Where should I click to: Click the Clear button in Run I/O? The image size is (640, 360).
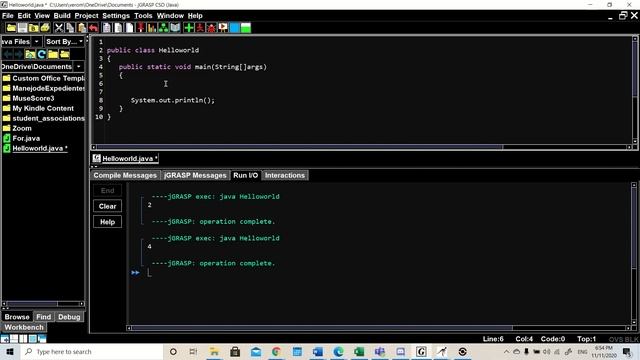107,206
